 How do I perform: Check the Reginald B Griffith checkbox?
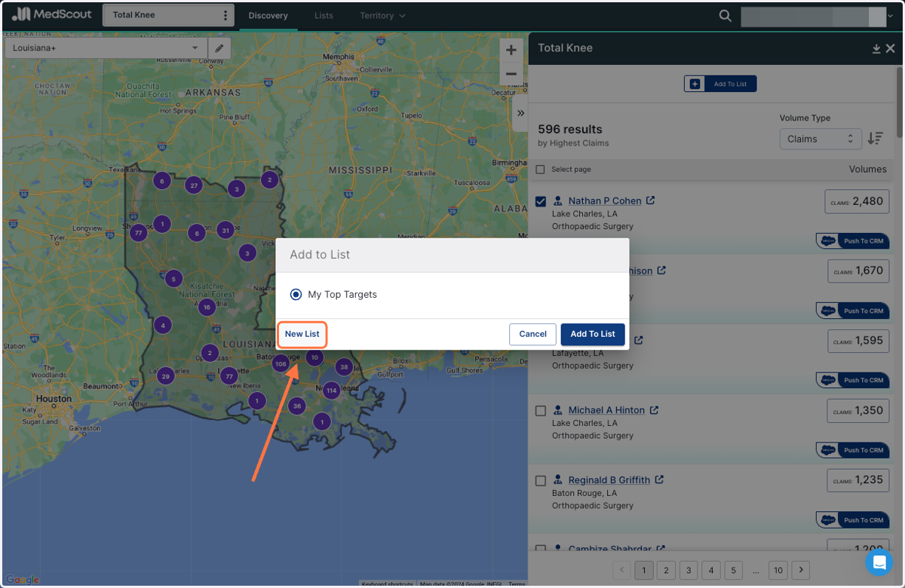click(x=541, y=480)
